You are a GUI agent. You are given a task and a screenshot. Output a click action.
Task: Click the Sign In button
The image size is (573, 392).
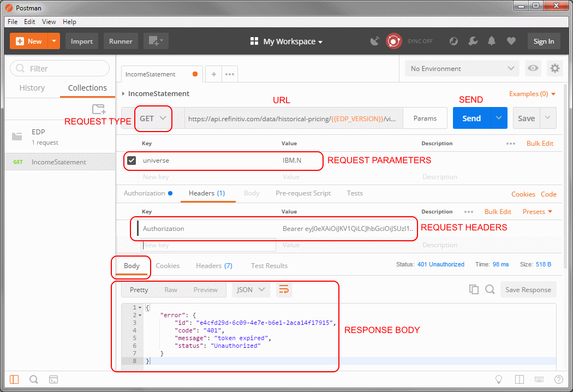coord(544,41)
